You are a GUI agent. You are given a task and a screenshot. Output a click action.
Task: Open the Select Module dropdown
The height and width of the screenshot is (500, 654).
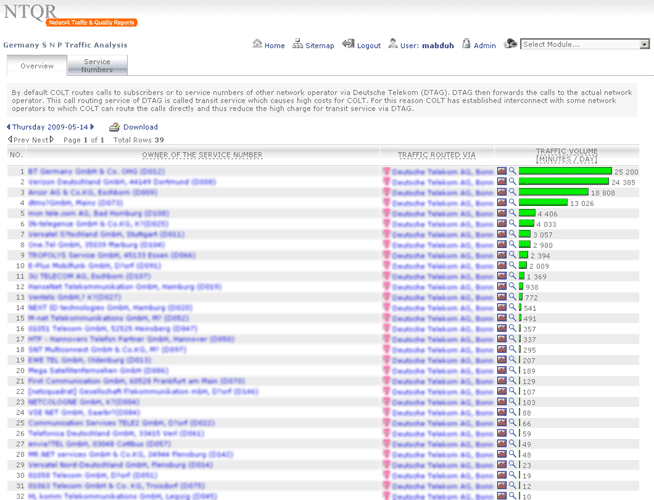pyautogui.click(x=584, y=45)
